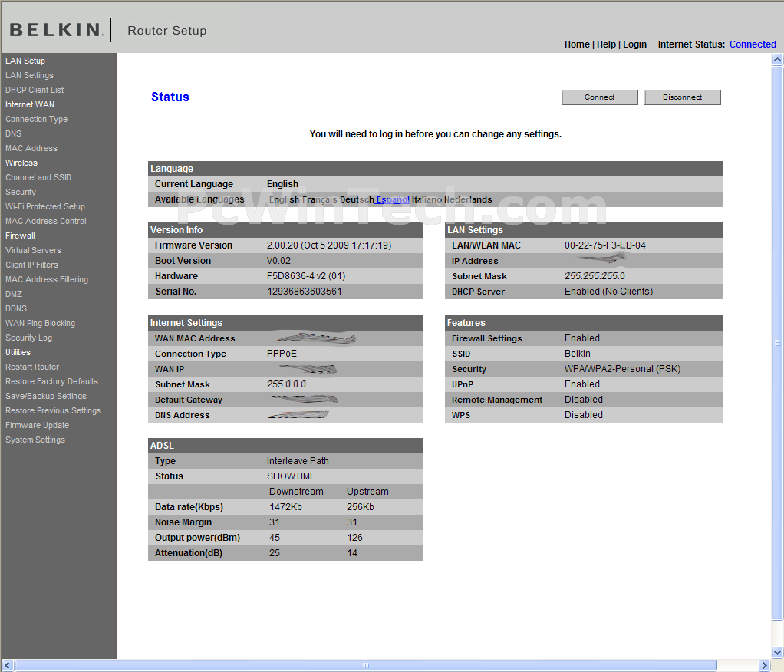Open DDNS settings in sidebar
This screenshot has height=672, width=784.
pos(16,308)
